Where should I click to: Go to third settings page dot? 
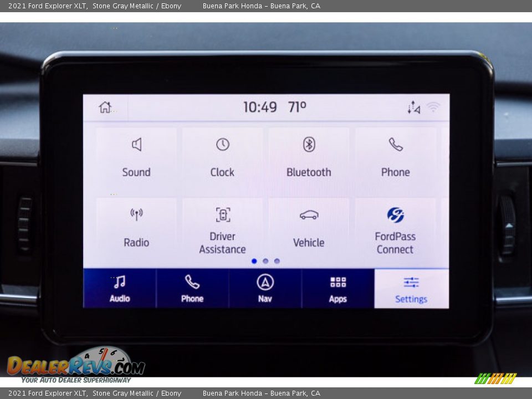[277, 261]
